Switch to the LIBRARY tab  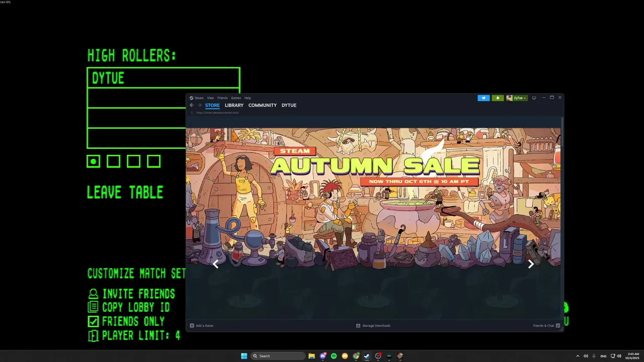point(234,105)
